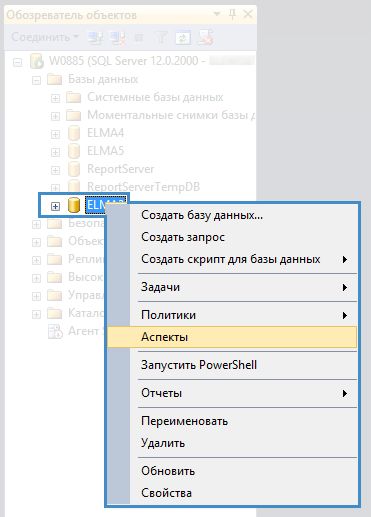Open the Политики submenu
The image size is (371, 517).
[x=232, y=315]
